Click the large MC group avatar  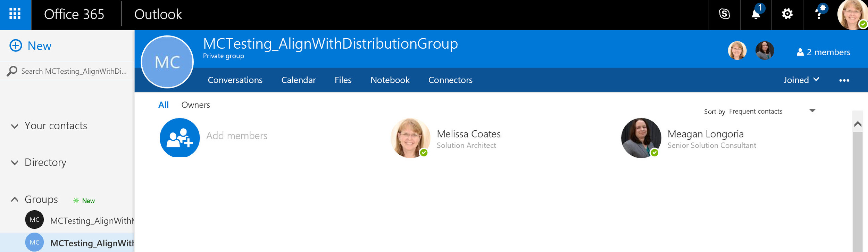tap(167, 62)
